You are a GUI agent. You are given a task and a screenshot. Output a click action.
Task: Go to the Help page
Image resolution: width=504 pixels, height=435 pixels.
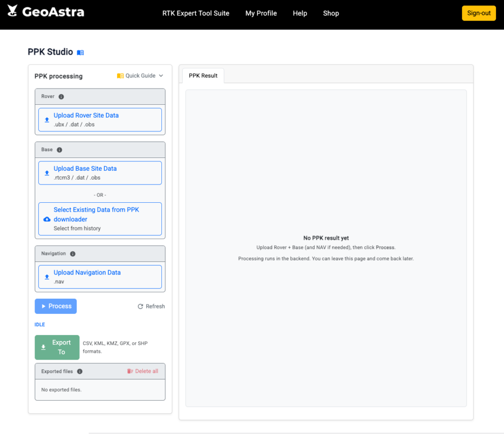click(x=300, y=13)
